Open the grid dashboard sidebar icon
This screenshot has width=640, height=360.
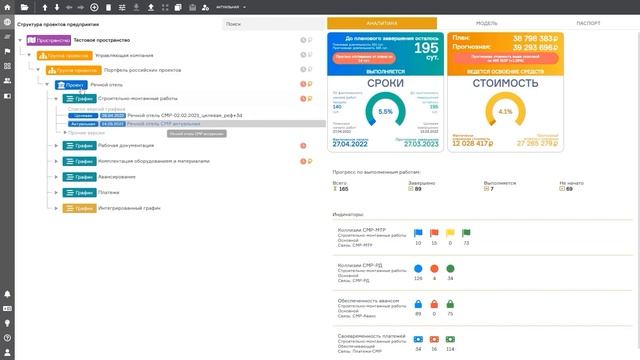click(7, 66)
